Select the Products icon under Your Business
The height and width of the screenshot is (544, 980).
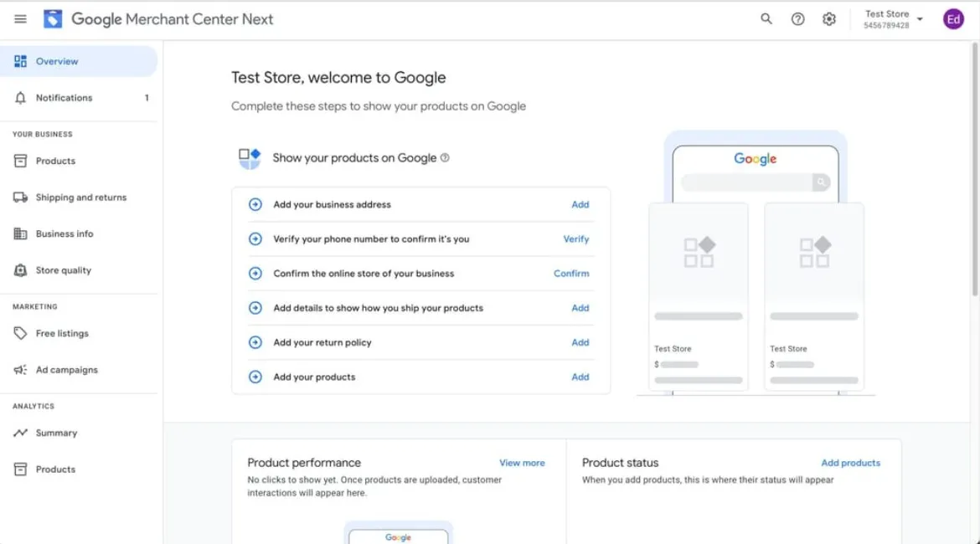click(x=19, y=161)
